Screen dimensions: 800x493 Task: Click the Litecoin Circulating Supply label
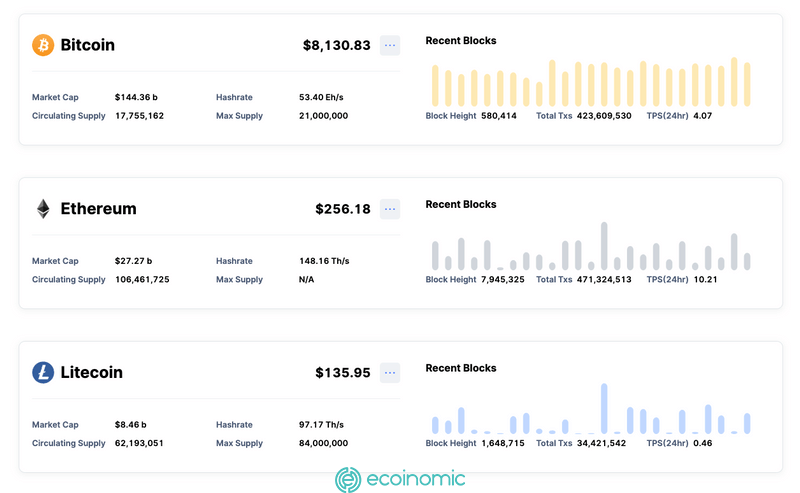point(69,443)
